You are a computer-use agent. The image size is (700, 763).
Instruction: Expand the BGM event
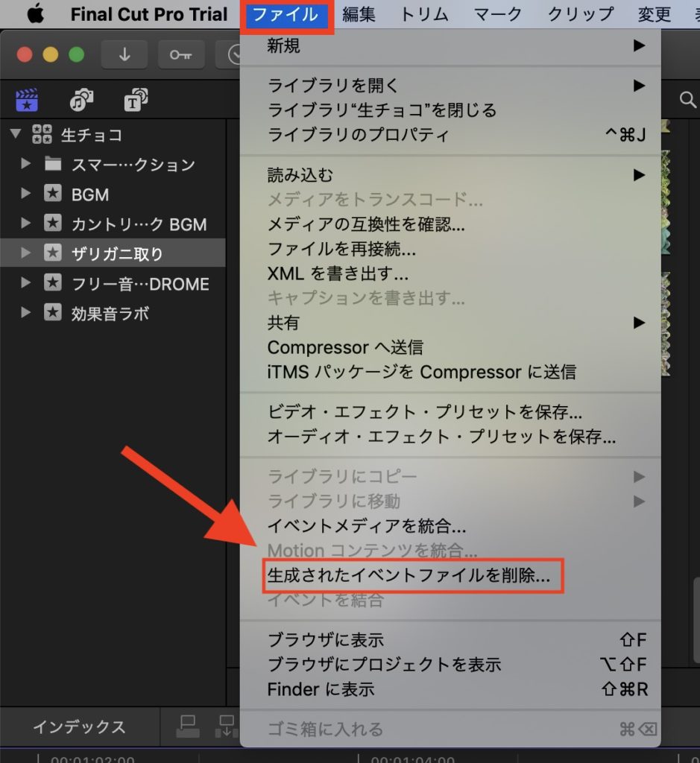pos(26,194)
